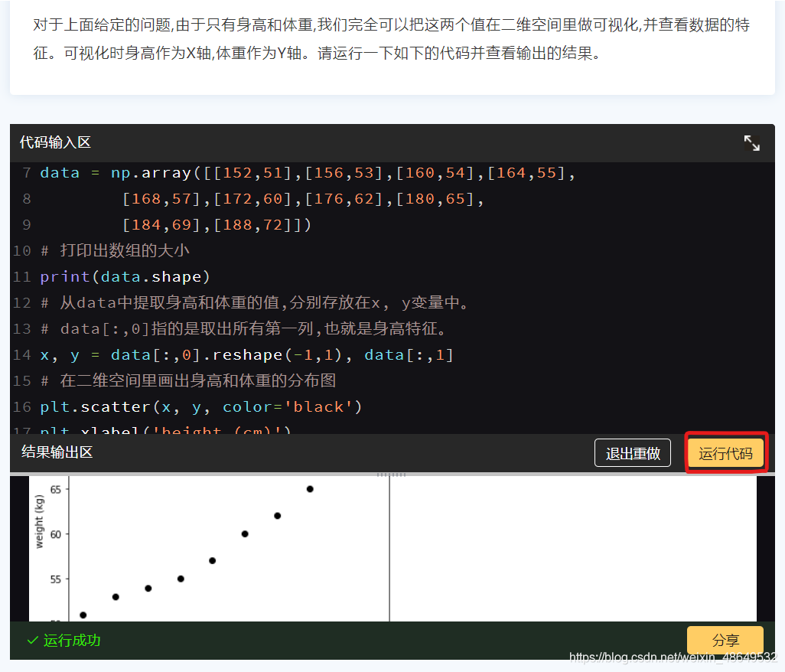Click comment on line 10 打印出数组的大小
Viewport: 785px width, 672px height.
[x=115, y=251]
